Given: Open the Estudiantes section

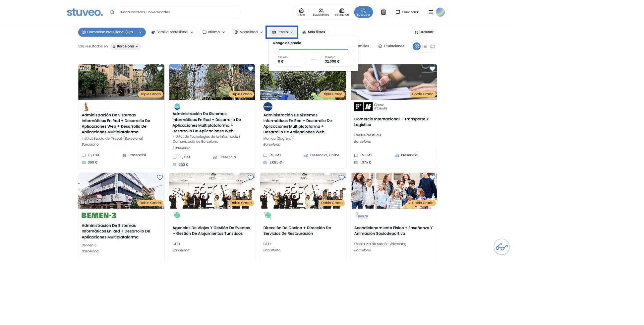Looking at the screenshot, I should click(321, 12).
